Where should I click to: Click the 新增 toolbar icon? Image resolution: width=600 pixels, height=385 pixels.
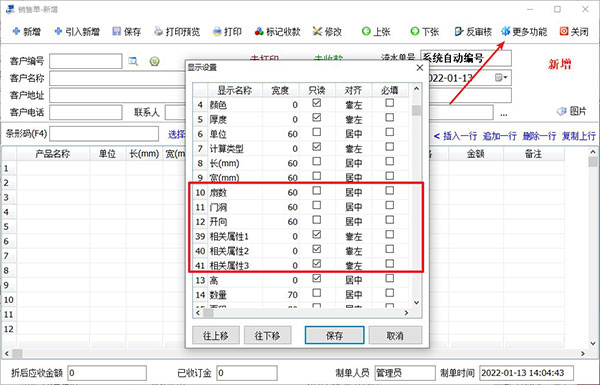pyautogui.click(x=16, y=31)
